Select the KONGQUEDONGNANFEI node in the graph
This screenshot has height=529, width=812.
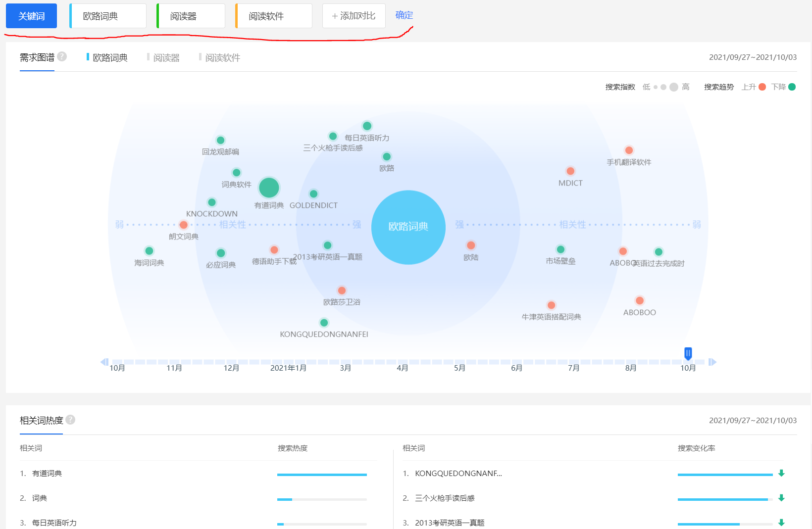[x=324, y=323]
